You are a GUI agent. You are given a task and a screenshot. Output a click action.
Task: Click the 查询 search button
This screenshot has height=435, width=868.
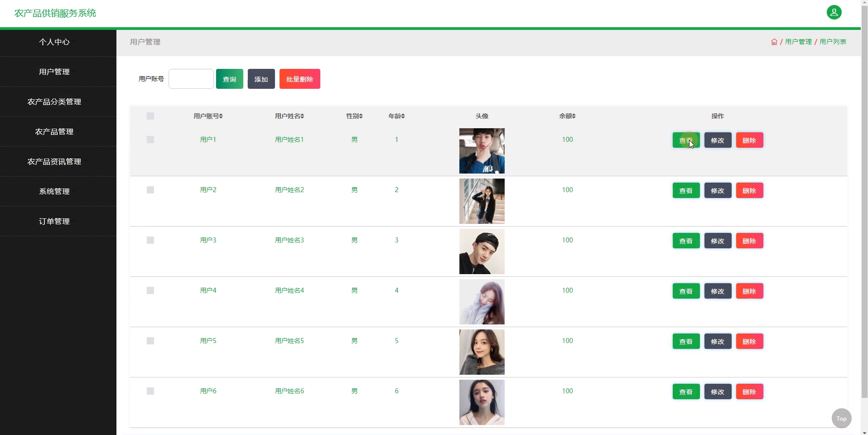[230, 79]
